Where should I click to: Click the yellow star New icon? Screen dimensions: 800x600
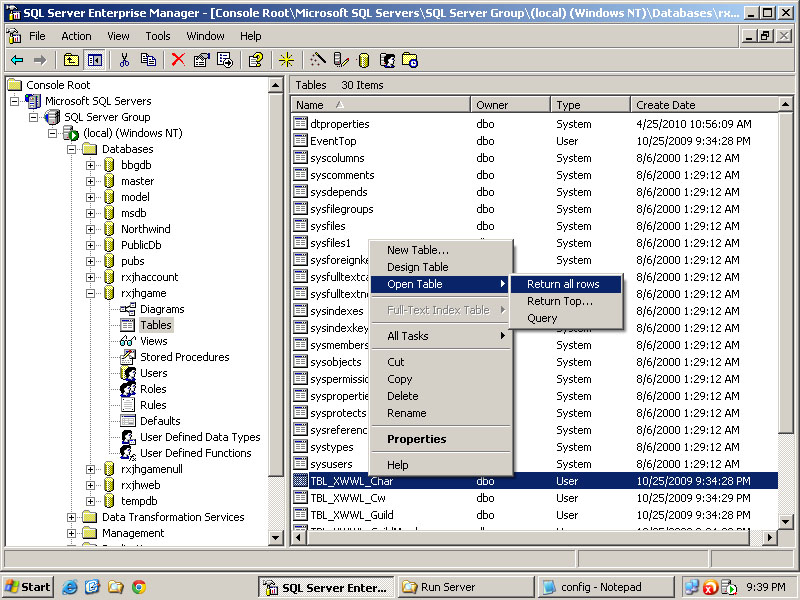287,60
